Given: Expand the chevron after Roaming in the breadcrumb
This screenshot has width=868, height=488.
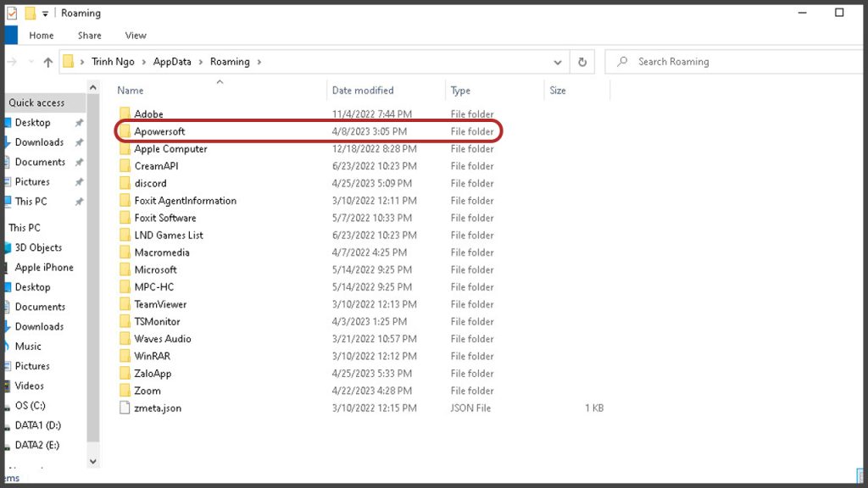Looking at the screenshot, I should [259, 62].
